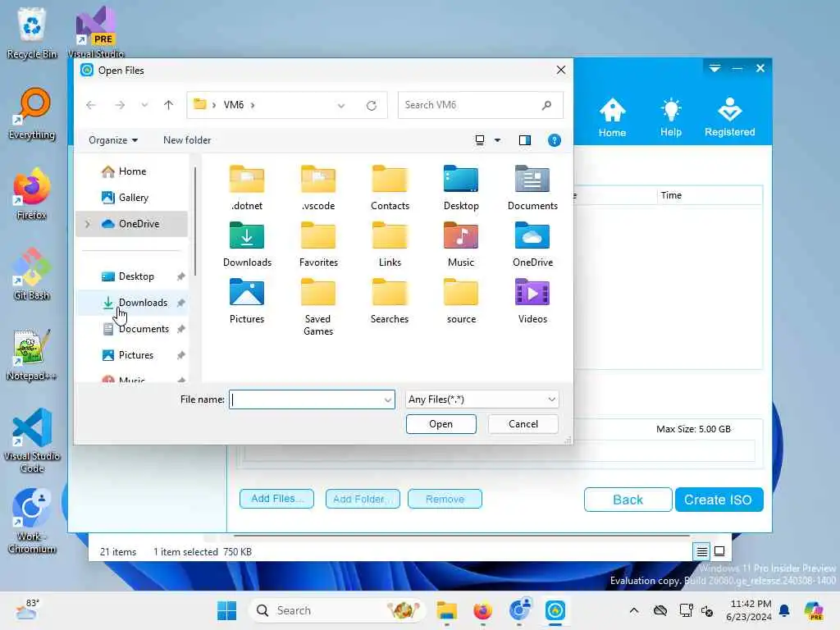
Task: Click Remove button in ISO app
Action: tap(445, 499)
